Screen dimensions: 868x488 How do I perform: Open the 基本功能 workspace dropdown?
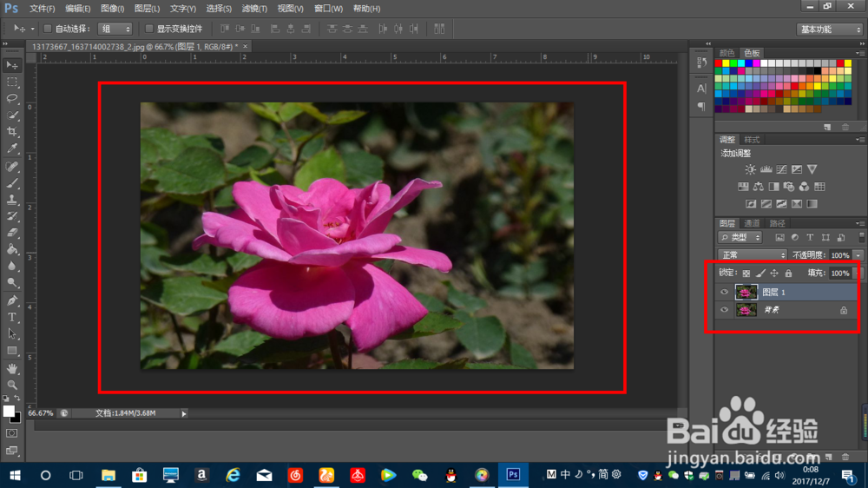click(829, 30)
